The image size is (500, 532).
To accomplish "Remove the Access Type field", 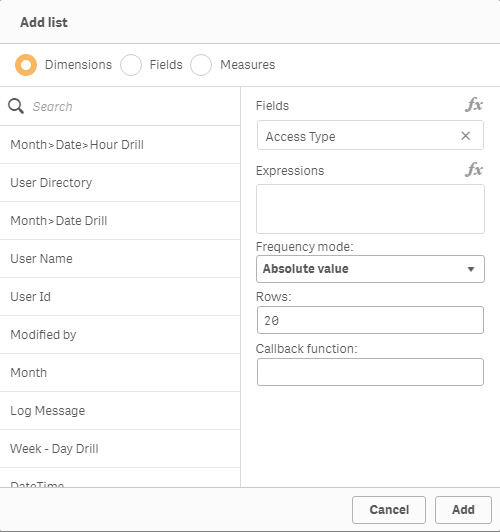I will 466,136.
